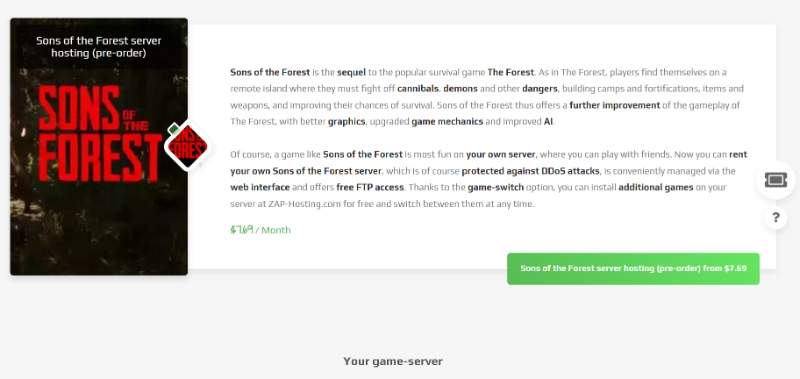Click the bold 'your own server' text
Viewport: 800px width, 379px height.
pyautogui.click(x=501, y=154)
